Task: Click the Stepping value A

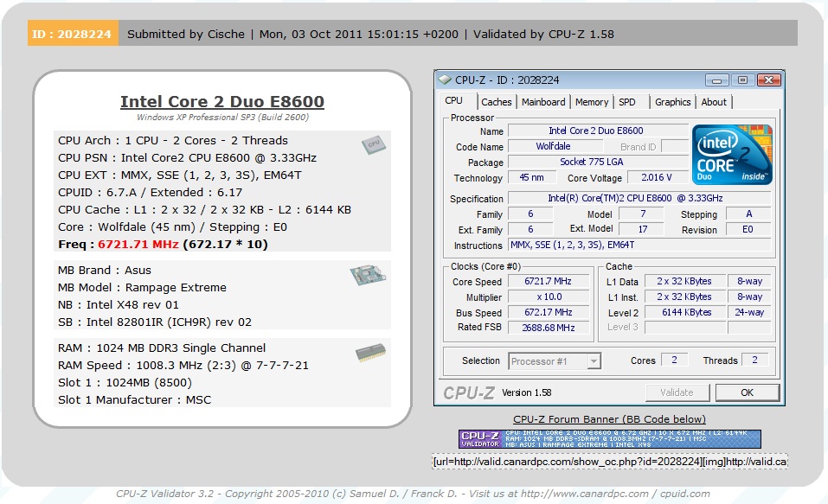Action: tap(748, 214)
